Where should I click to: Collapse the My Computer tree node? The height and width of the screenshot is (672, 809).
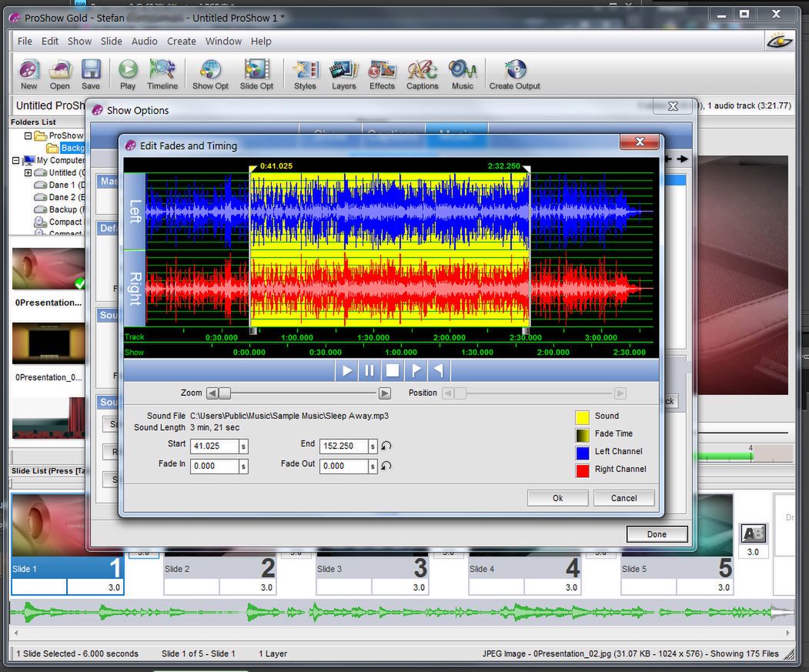pos(16,161)
